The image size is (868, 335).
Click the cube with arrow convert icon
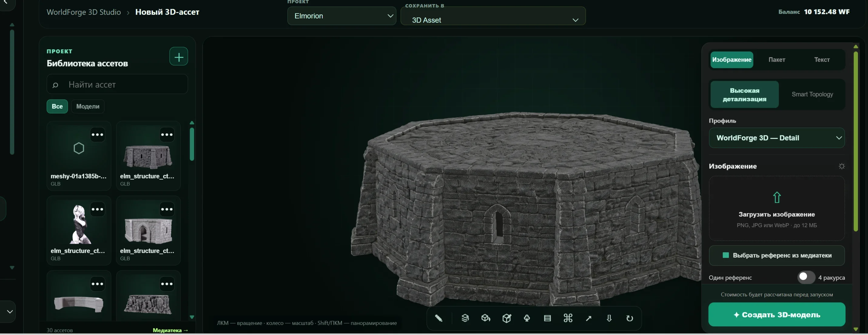pyautogui.click(x=486, y=318)
